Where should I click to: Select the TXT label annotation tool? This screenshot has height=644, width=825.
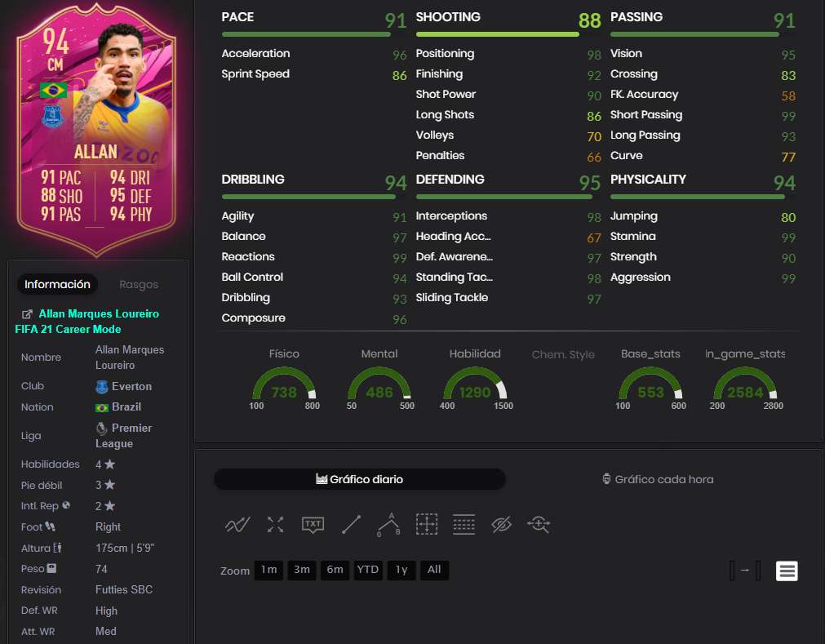pos(313,525)
